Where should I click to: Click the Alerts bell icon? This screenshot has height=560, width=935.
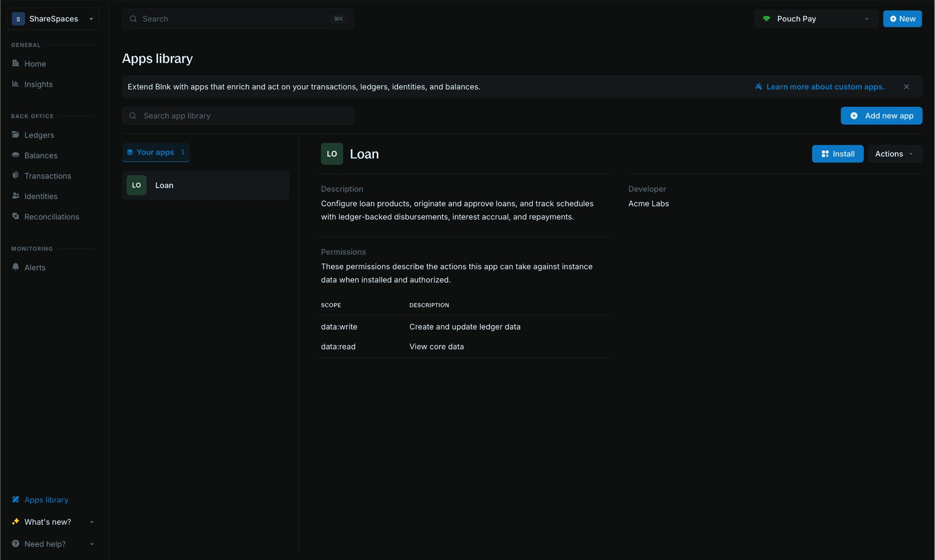16,267
